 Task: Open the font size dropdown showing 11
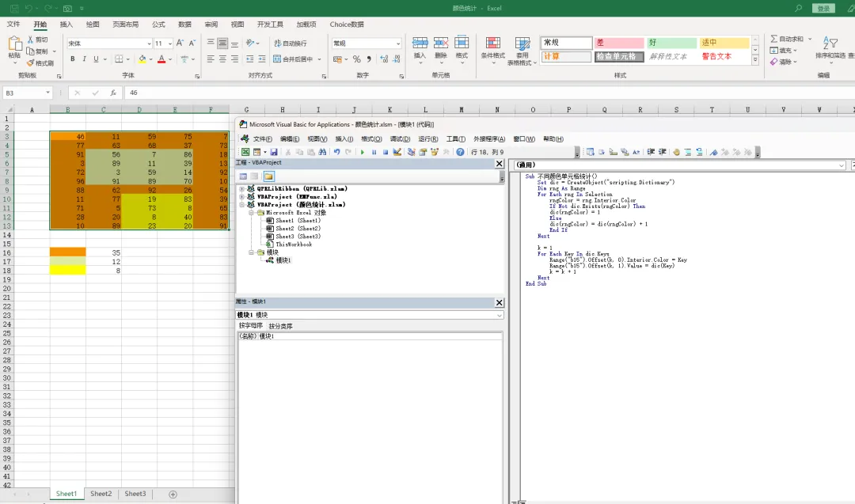click(x=170, y=44)
